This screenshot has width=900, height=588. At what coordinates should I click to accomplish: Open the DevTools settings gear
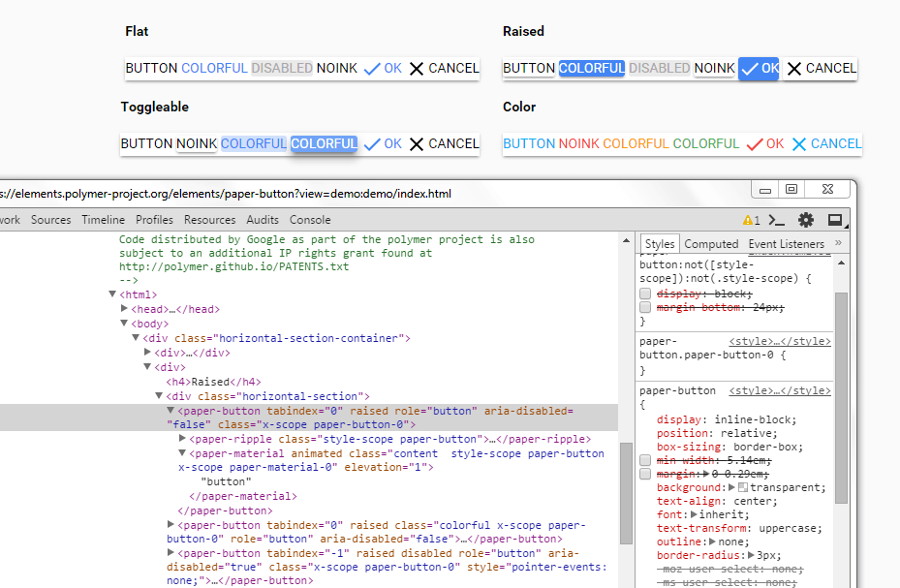[x=805, y=220]
